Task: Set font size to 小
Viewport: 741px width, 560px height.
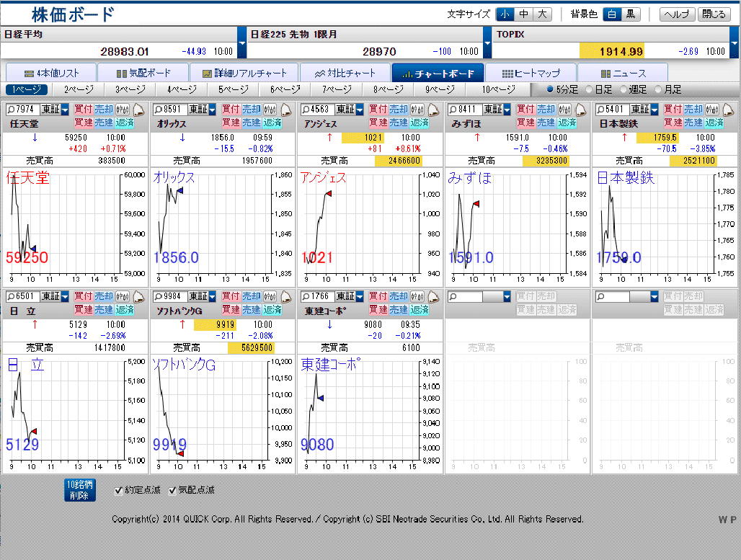Action: [505, 14]
